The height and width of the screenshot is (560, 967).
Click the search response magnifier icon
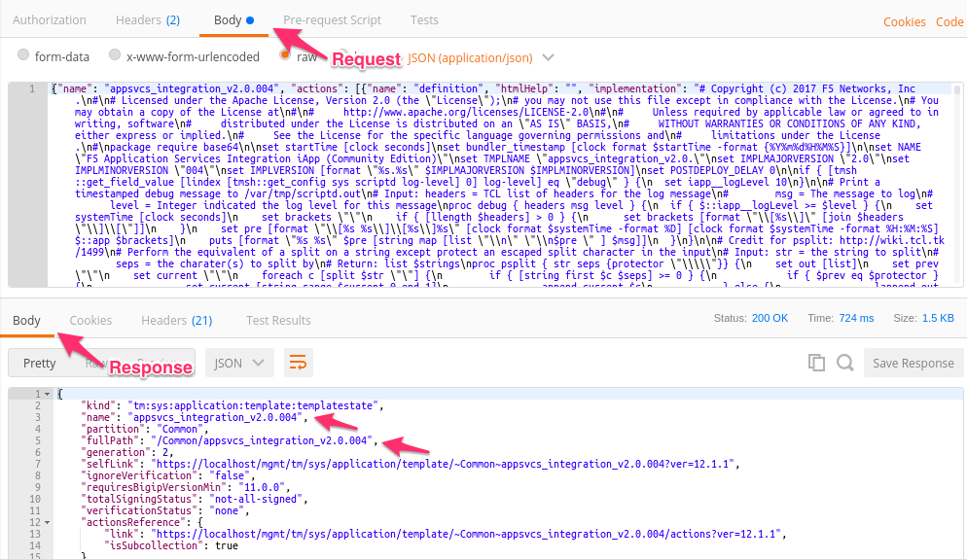(844, 363)
